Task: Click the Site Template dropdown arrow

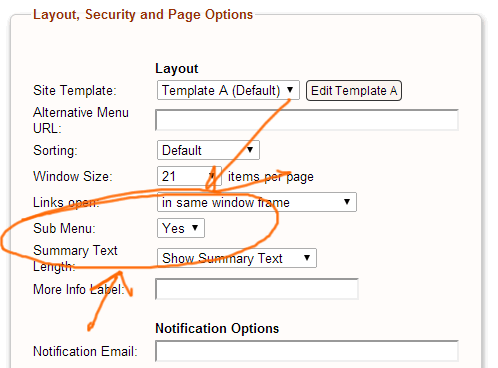Action: [290, 90]
